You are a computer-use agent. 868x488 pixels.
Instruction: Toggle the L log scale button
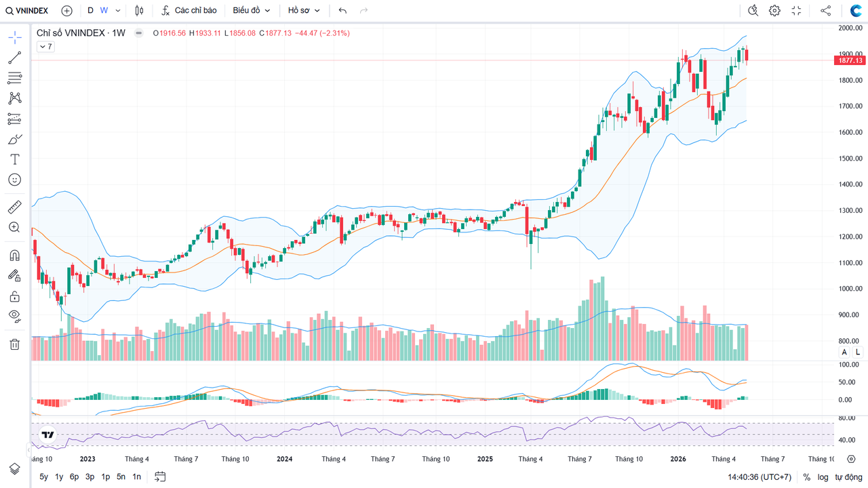[x=857, y=352]
